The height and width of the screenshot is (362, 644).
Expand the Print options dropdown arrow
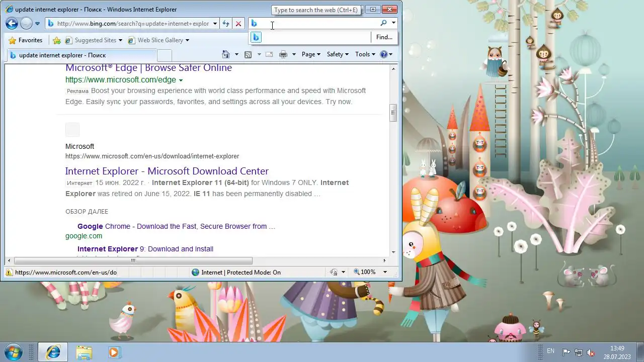294,54
